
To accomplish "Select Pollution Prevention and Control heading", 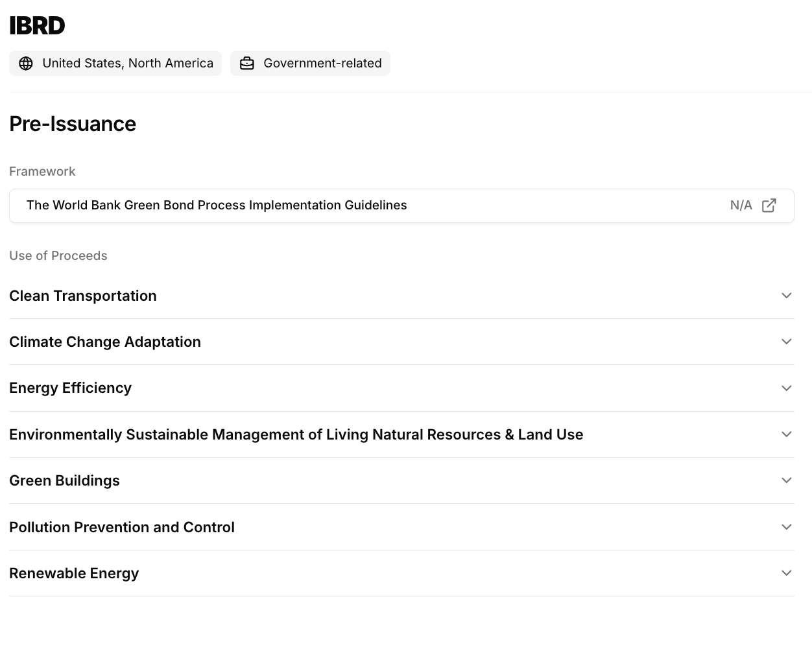I will coord(122,527).
